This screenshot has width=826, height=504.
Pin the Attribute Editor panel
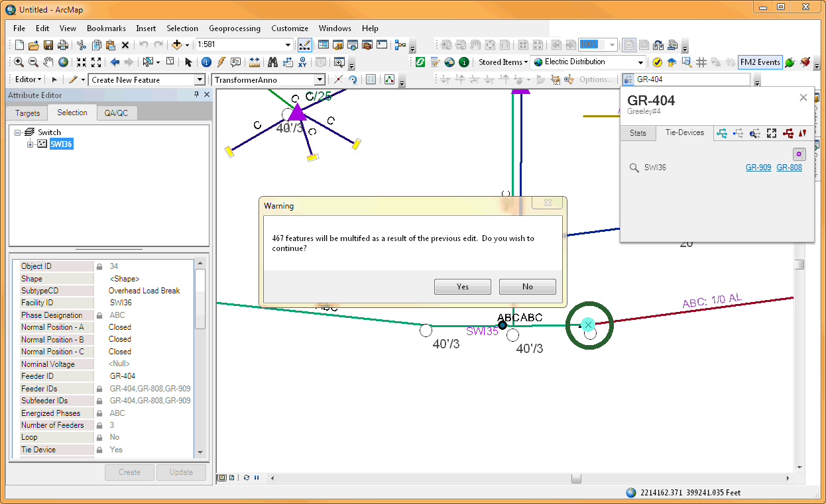tap(197, 94)
